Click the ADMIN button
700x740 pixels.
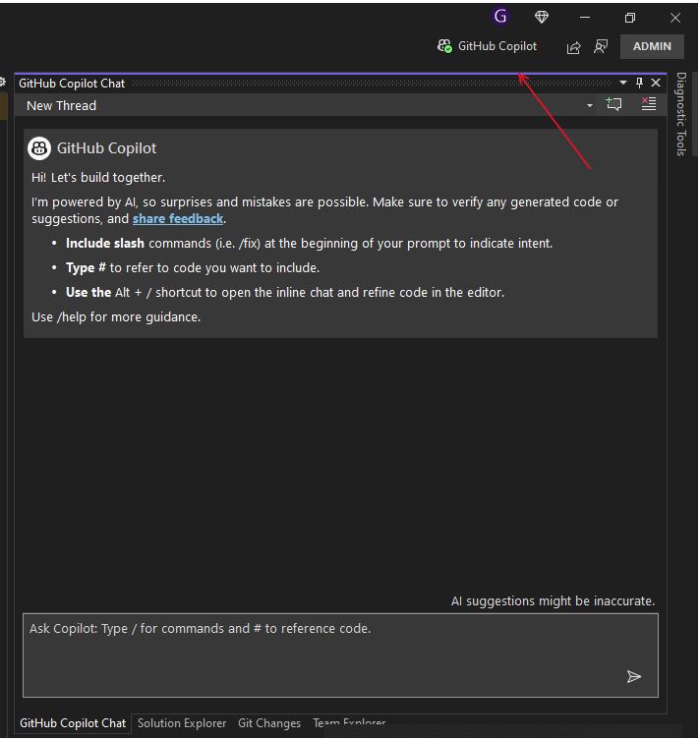pos(652,46)
